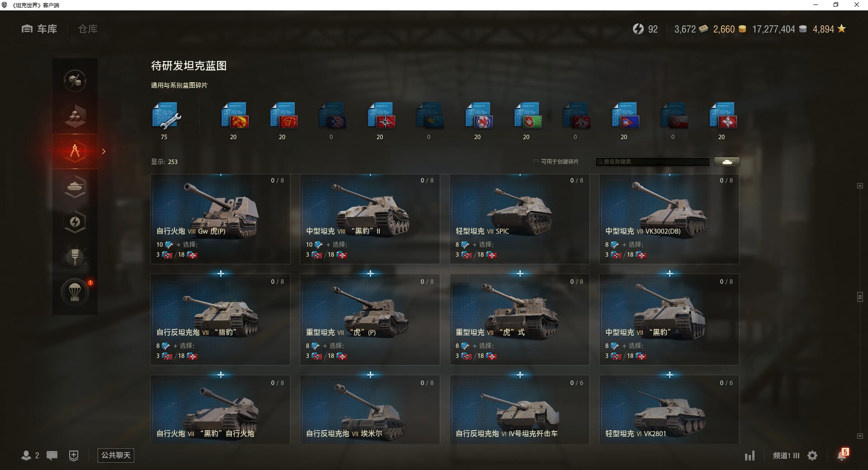Open the 公共聊天 public chat button
Screen dimensions: 868x470
[x=116, y=455]
